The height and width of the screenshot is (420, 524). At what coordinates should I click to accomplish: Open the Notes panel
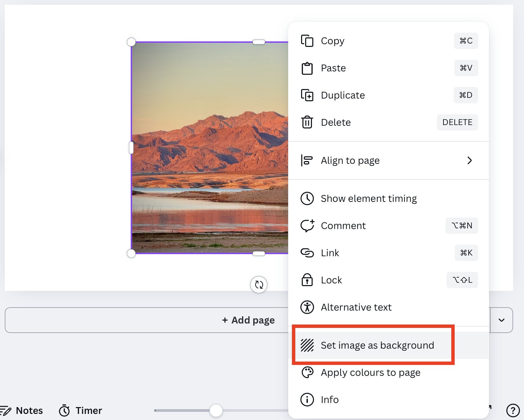coord(22,410)
